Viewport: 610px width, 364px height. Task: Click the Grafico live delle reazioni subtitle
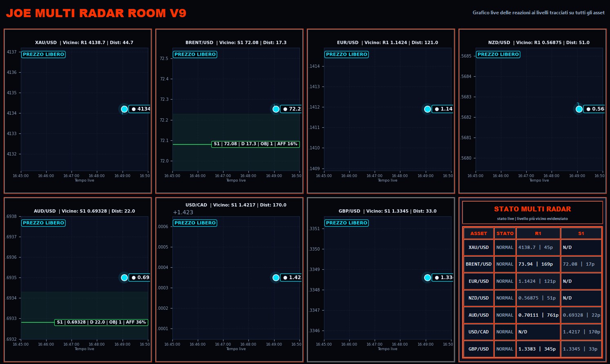pyautogui.click(x=538, y=13)
